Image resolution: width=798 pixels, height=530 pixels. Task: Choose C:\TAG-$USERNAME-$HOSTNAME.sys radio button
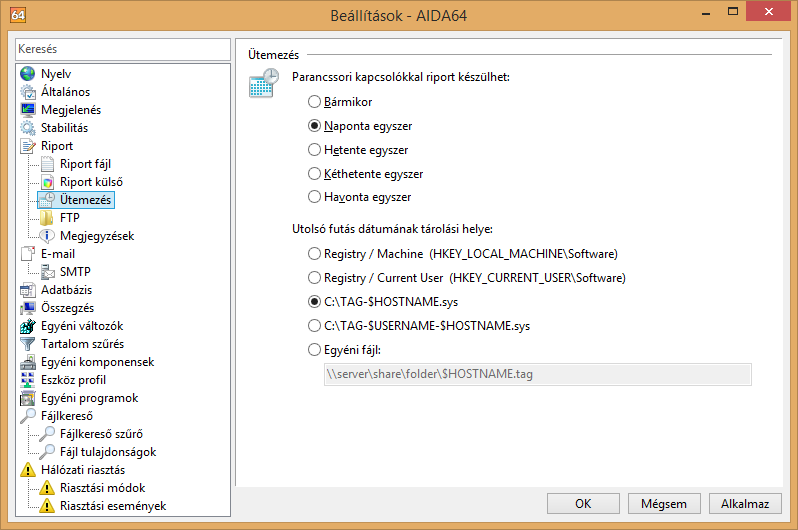(315, 325)
